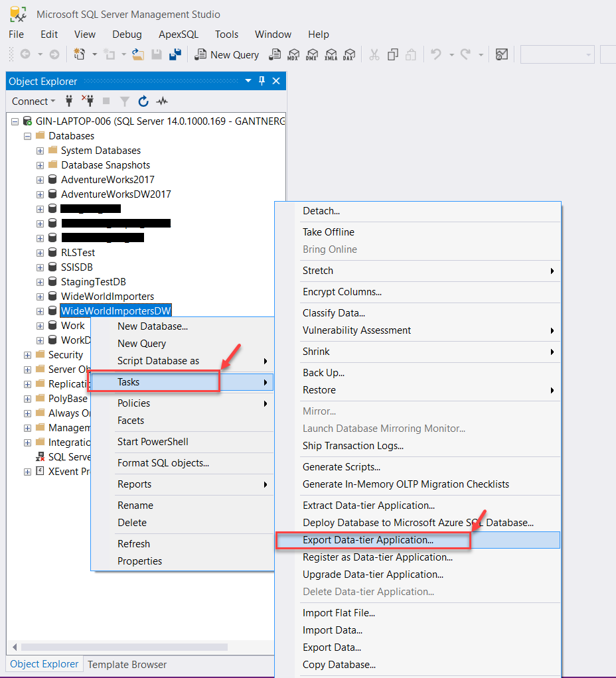Collapse the Databases folder node
Image resolution: width=616 pixels, height=678 pixels.
point(28,136)
